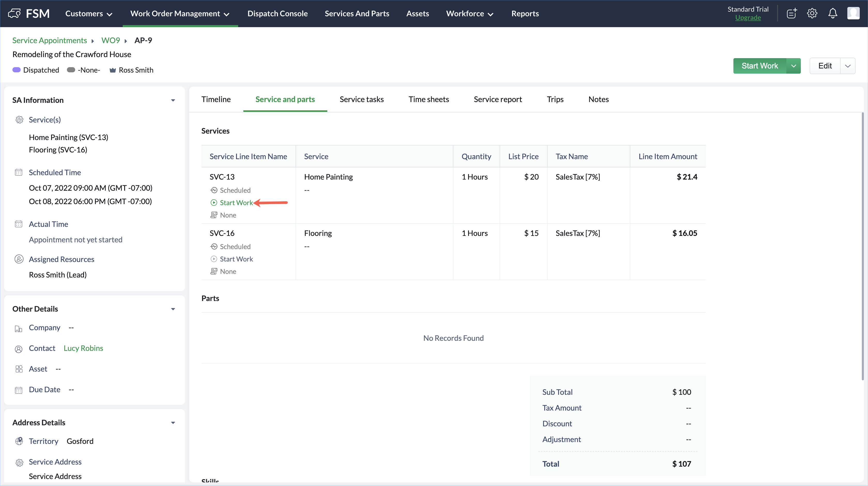Click the FSM logo icon
The width and height of the screenshot is (868, 486).
click(x=14, y=13)
